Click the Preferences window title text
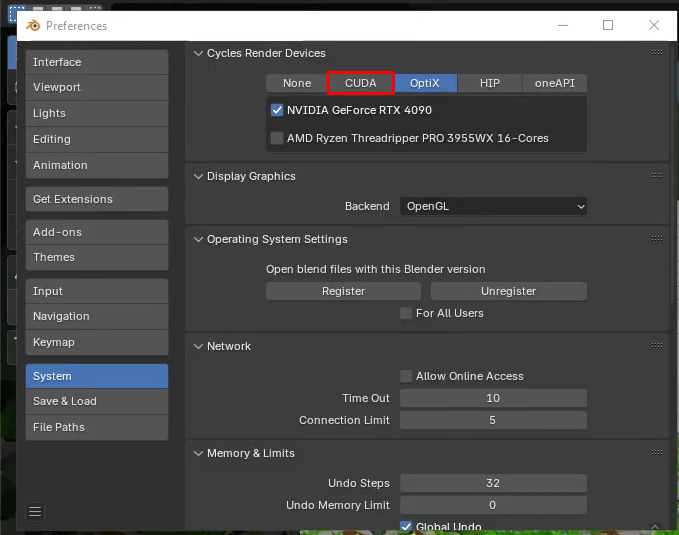Viewport: 679px width, 535px height. click(76, 26)
